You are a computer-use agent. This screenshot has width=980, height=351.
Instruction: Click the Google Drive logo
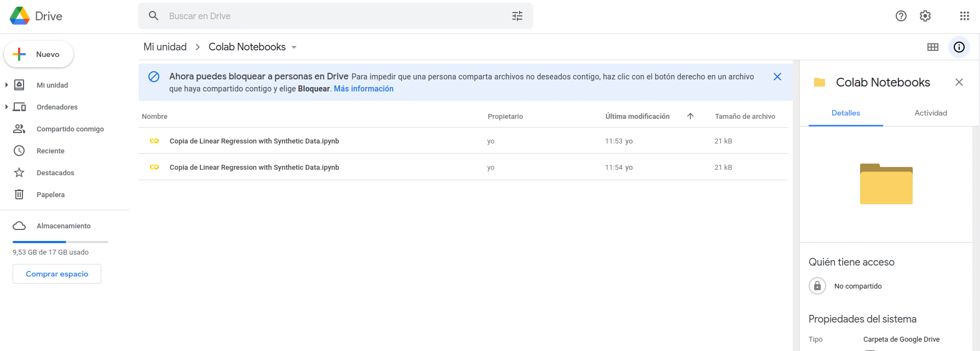pyautogui.click(x=20, y=16)
